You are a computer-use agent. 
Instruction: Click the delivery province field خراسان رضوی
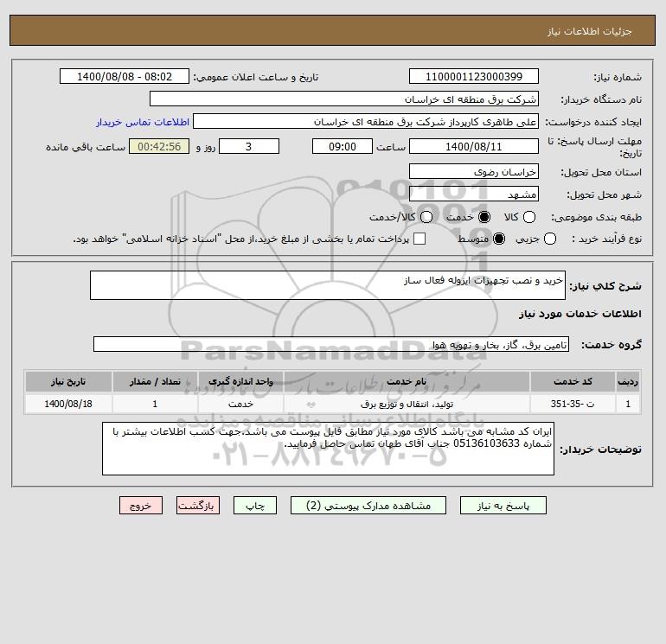pyautogui.click(x=474, y=171)
